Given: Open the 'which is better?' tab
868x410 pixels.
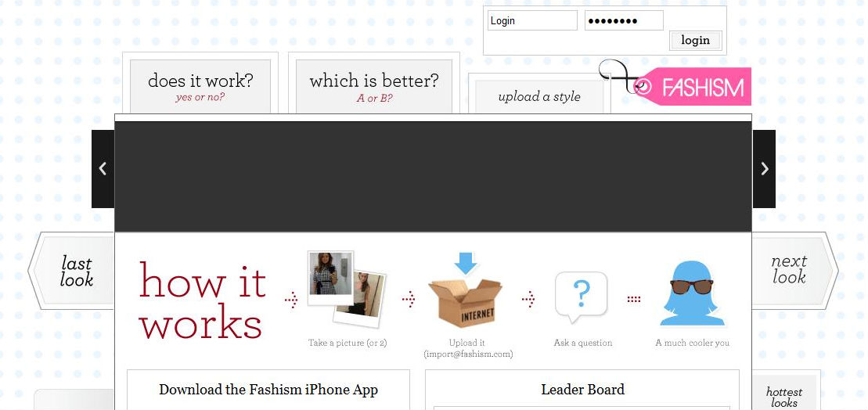Looking at the screenshot, I should pos(373,86).
